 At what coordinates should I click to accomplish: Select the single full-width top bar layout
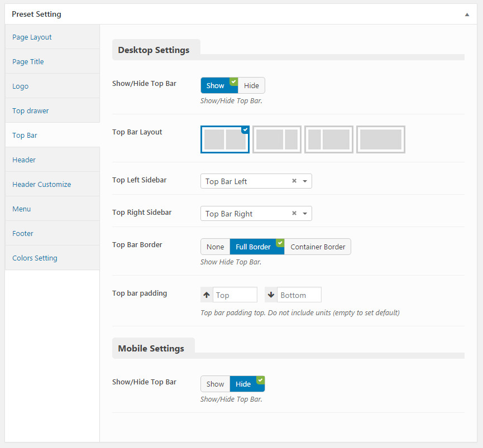(x=381, y=139)
